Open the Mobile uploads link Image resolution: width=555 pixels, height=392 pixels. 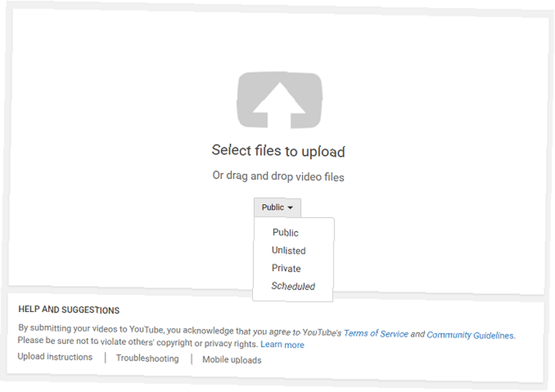(x=232, y=360)
